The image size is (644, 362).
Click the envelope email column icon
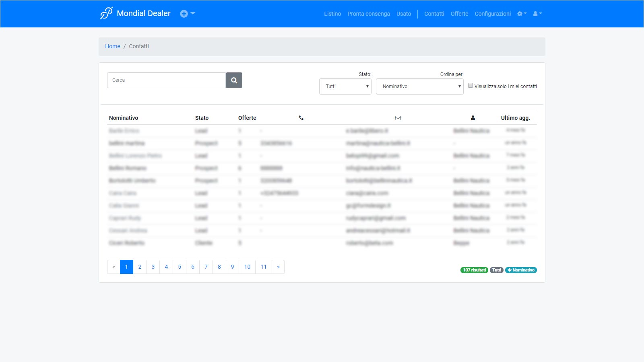tap(398, 118)
